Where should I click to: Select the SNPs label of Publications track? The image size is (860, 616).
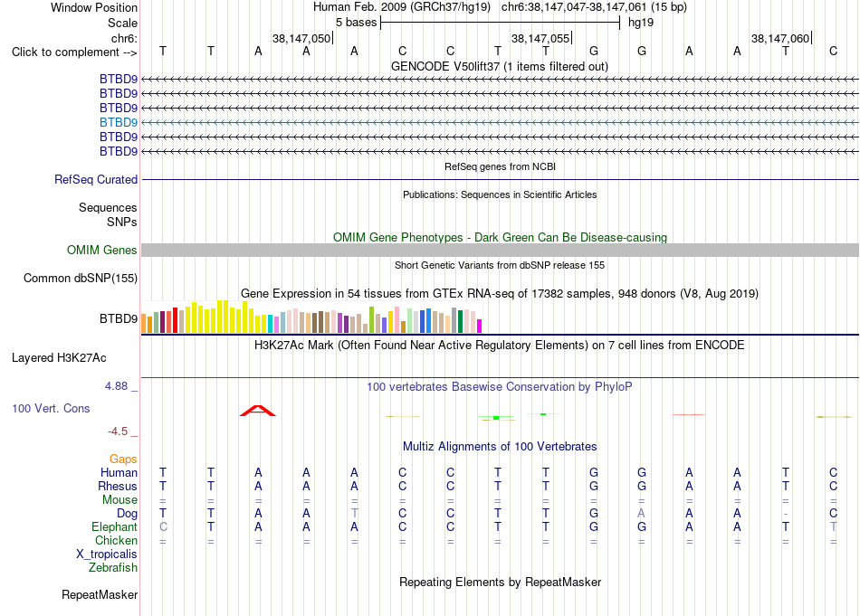point(122,222)
